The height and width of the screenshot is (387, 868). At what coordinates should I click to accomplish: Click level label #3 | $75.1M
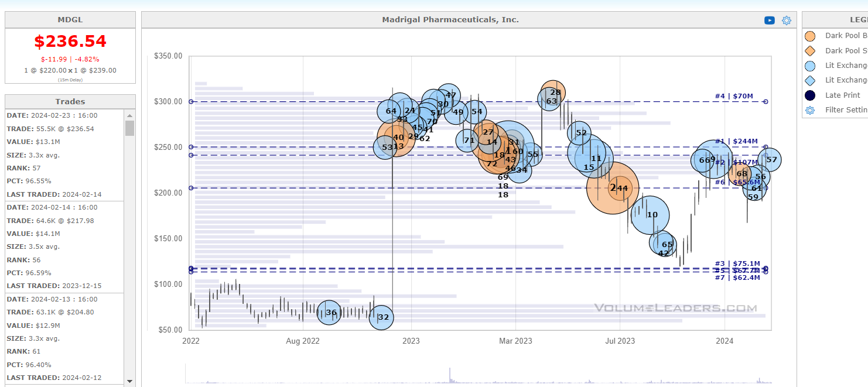(x=737, y=263)
